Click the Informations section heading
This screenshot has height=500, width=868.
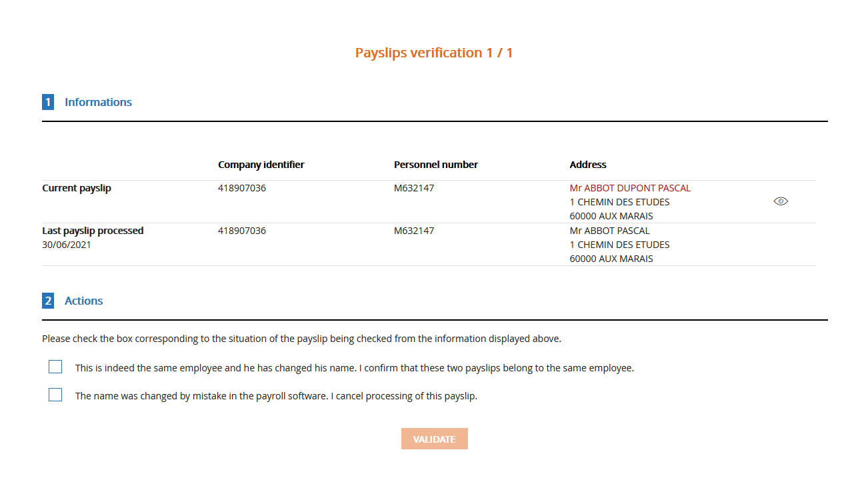(x=98, y=101)
